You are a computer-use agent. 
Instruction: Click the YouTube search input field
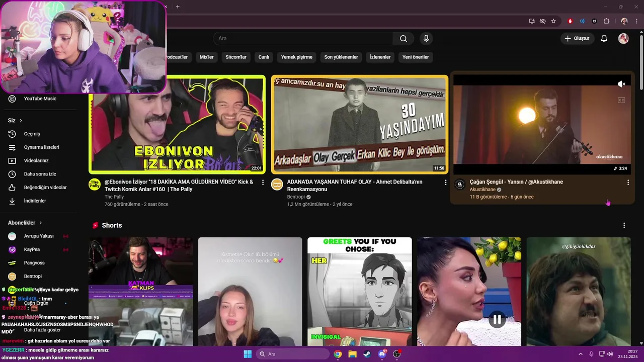coord(303,39)
